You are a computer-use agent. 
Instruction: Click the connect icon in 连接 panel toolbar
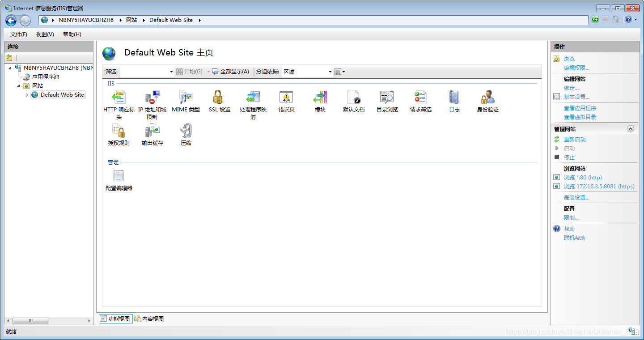point(9,58)
